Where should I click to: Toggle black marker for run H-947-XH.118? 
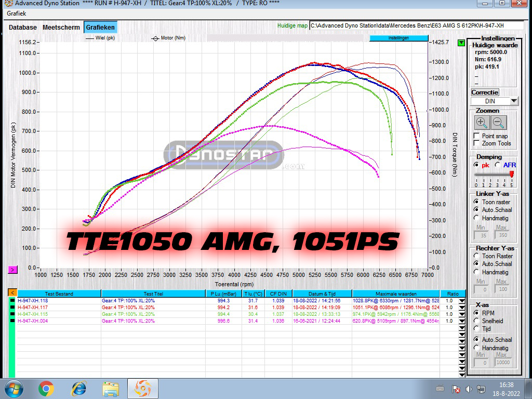(12, 300)
